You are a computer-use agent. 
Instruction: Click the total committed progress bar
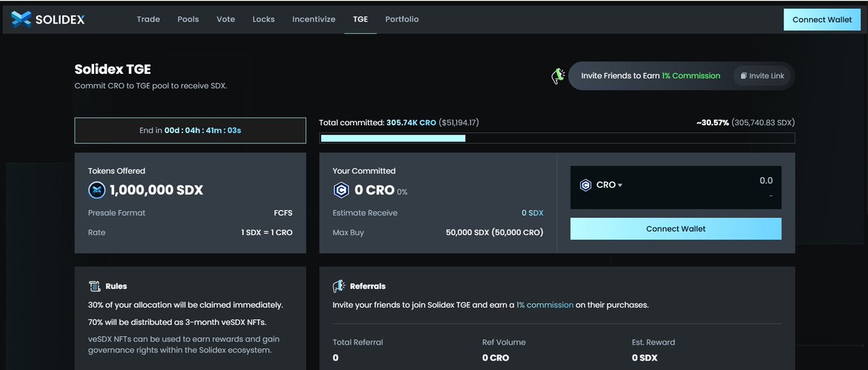pos(557,138)
